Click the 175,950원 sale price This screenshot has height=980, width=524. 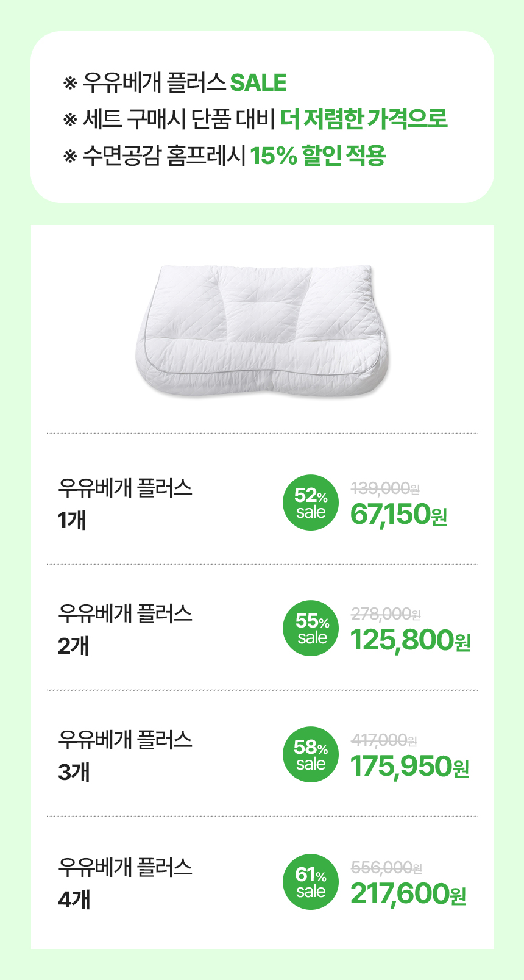pos(410,767)
